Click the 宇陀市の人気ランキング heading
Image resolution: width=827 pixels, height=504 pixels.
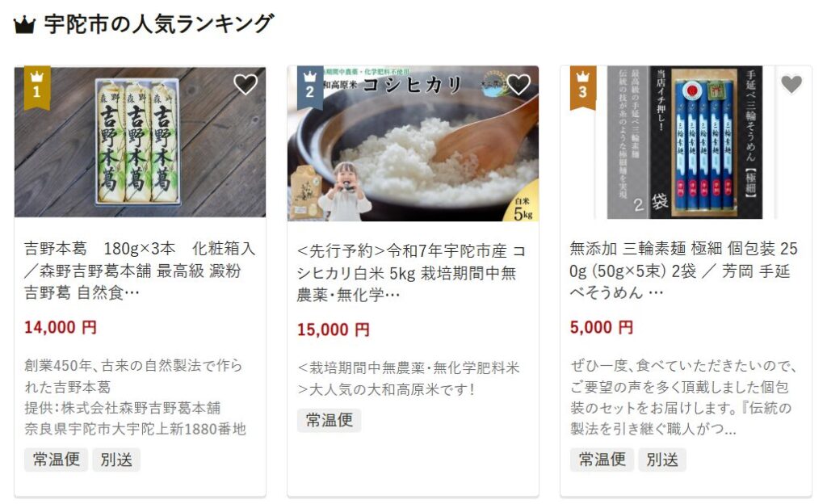[x=159, y=24]
